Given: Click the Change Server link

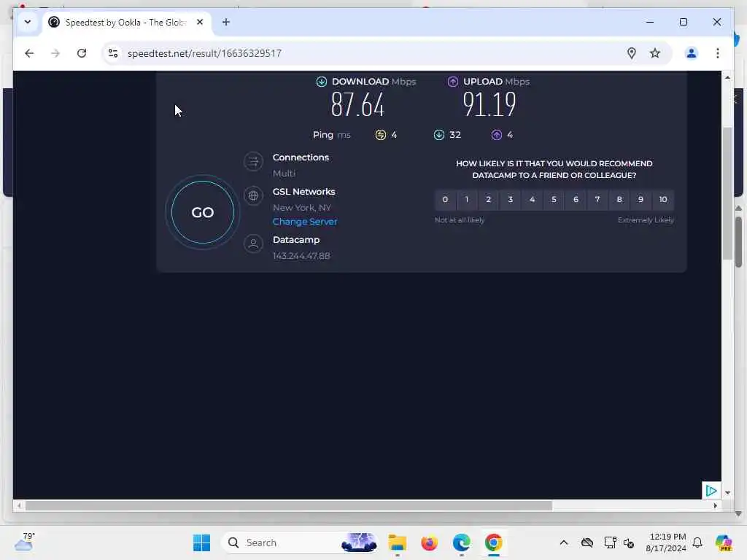Looking at the screenshot, I should (305, 222).
